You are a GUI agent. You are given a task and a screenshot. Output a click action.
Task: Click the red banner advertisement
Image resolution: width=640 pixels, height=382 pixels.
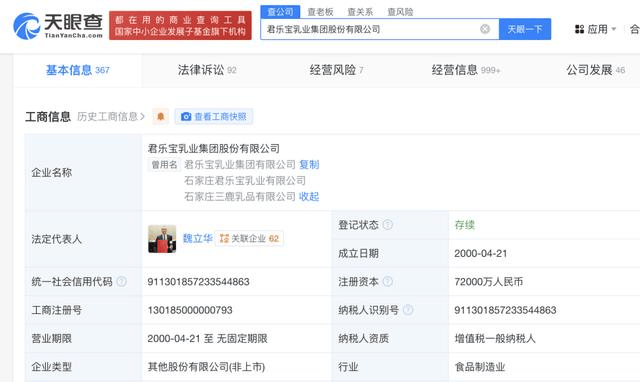pos(180,25)
